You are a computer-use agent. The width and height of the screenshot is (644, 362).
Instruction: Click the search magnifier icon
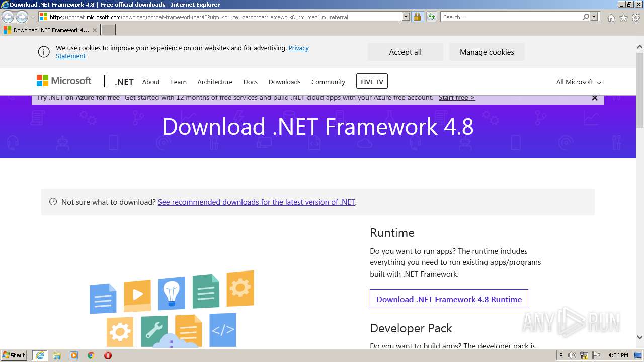point(586,17)
